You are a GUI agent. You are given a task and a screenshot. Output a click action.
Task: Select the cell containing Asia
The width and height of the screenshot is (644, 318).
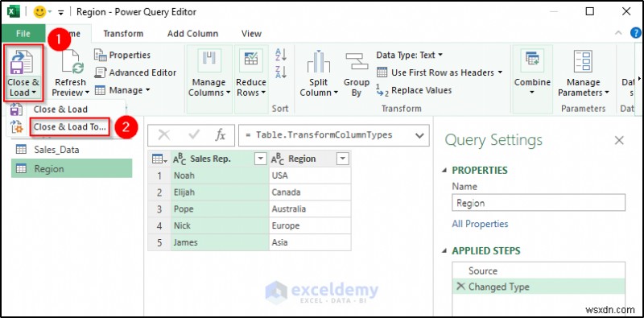310,242
